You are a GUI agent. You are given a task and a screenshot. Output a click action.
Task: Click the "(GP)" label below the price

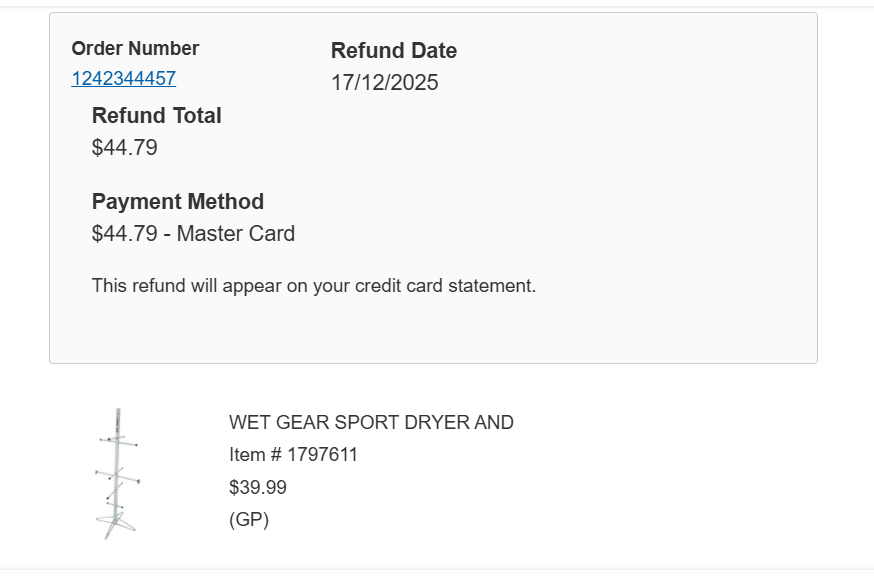[249, 520]
